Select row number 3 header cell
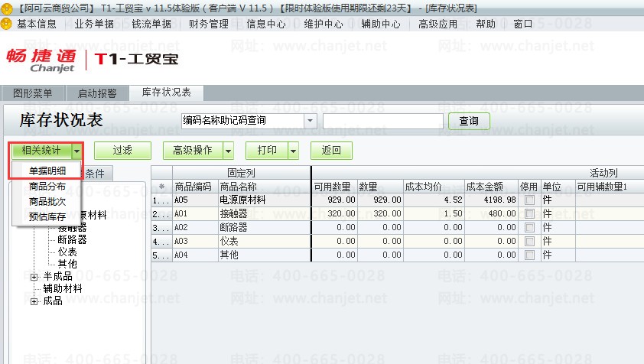The width and height of the screenshot is (644, 364). pyautogui.click(x=162, y=228)
